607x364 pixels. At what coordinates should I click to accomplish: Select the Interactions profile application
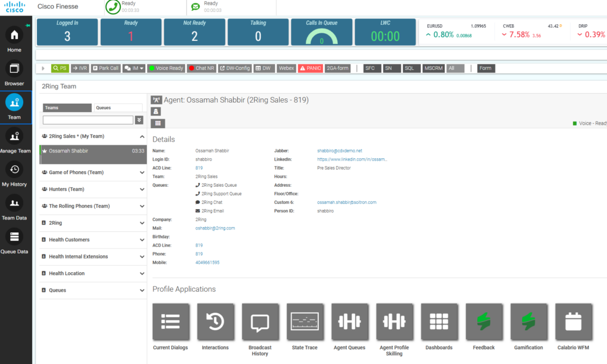click(x=215, y=322)
